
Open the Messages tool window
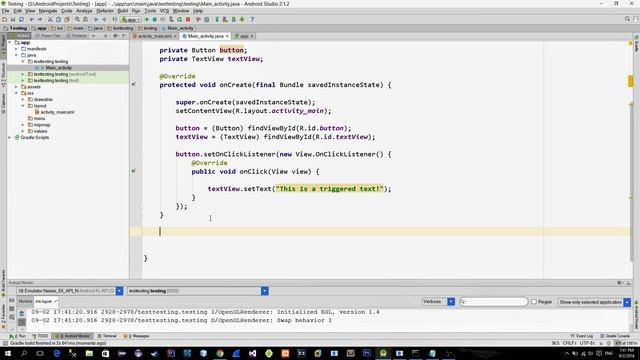pyautogui.click(x=137, y=336)
